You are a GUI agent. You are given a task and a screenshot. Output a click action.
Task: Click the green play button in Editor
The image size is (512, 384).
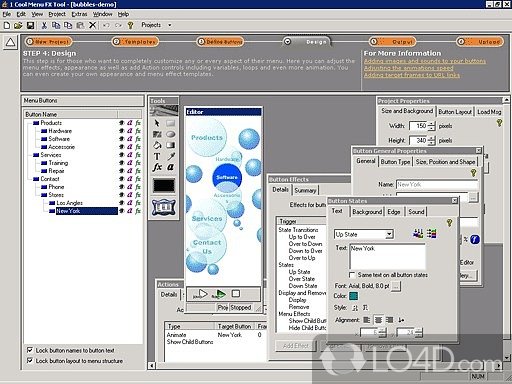(220, 294)
